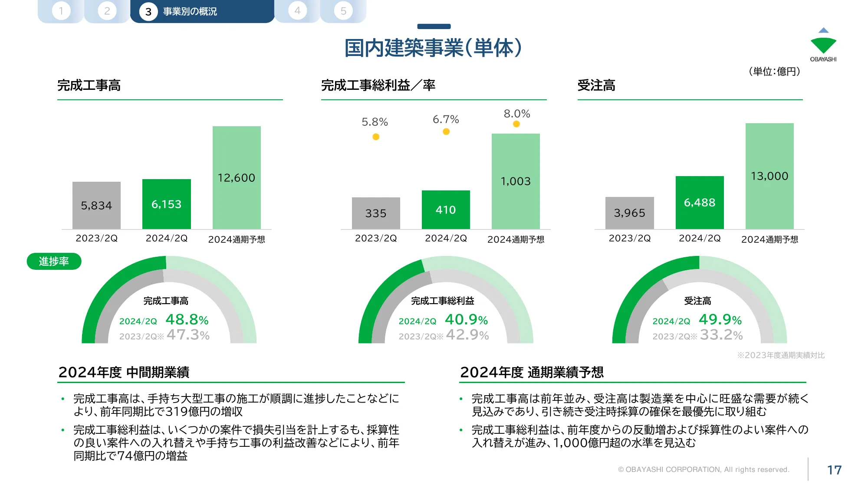This screenshot has width=868, height=488.
Task: Click the 42.9% prior-year progress value
Action: pyautogui.click(x=467, y=335)
